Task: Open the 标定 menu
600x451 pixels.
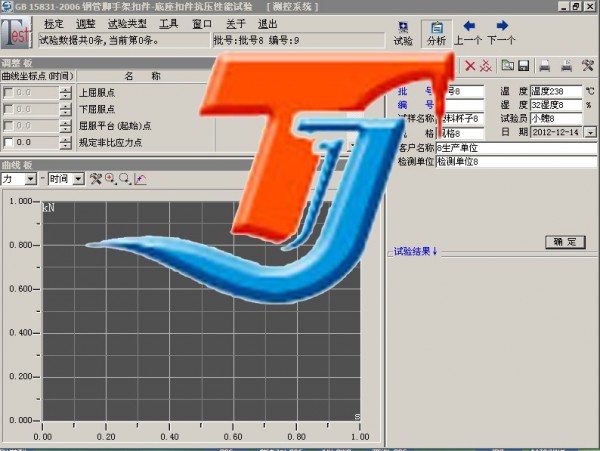Action: click(x=54, y=24)
